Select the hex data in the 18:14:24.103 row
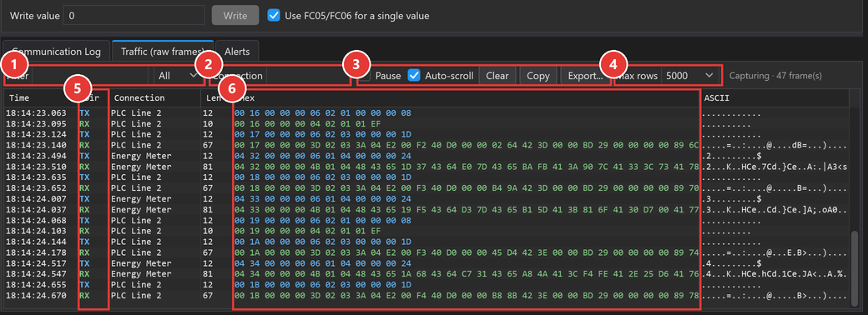Screen dimensions: 868x315 [307, 231]
